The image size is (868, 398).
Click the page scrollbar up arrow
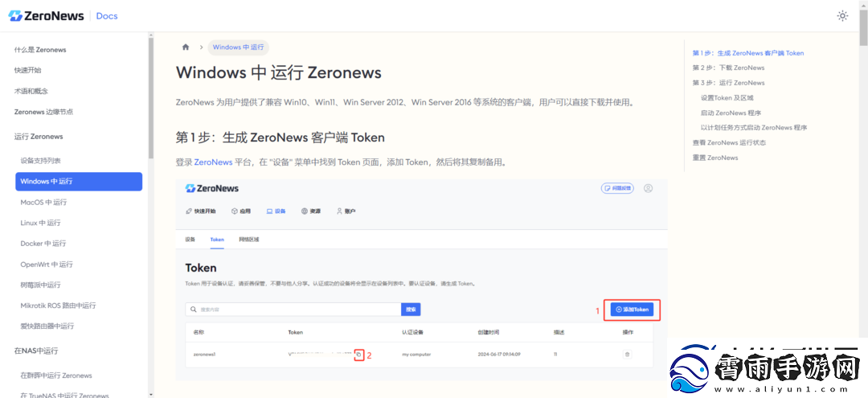[864, 4]
